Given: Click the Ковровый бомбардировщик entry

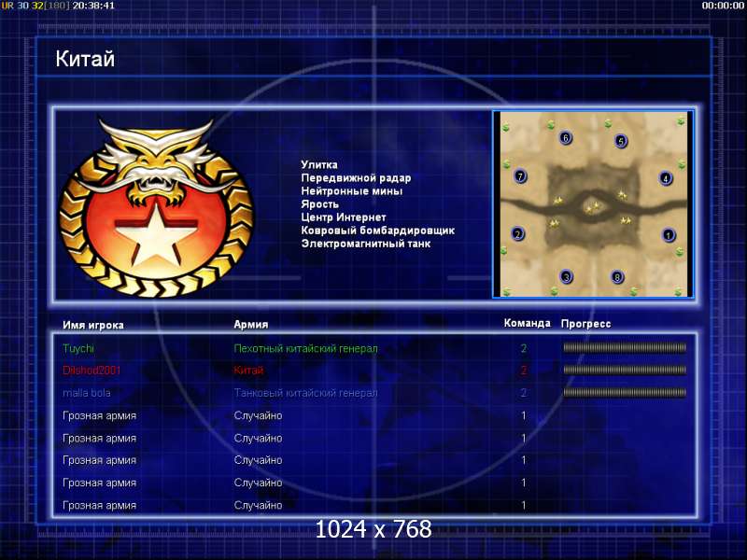Looking at the screenshot, I should point(378,231).
